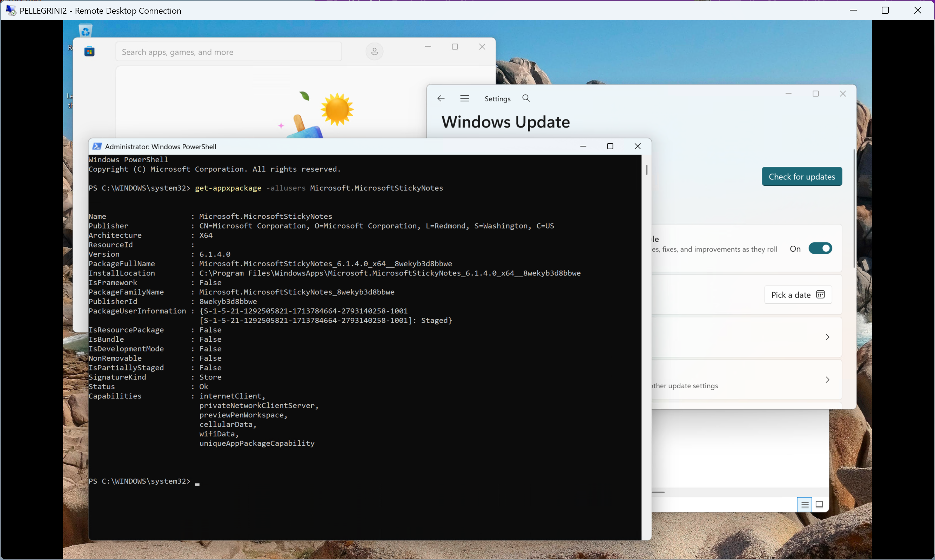The image size is (935, 560).
Task: Click Check for updates button
Action: tap(801, 177)
